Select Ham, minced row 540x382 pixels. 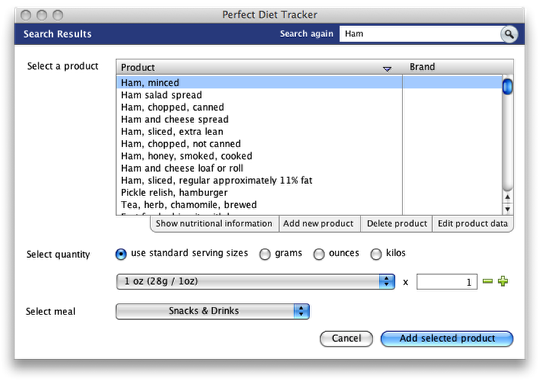[x=309, y=83]
